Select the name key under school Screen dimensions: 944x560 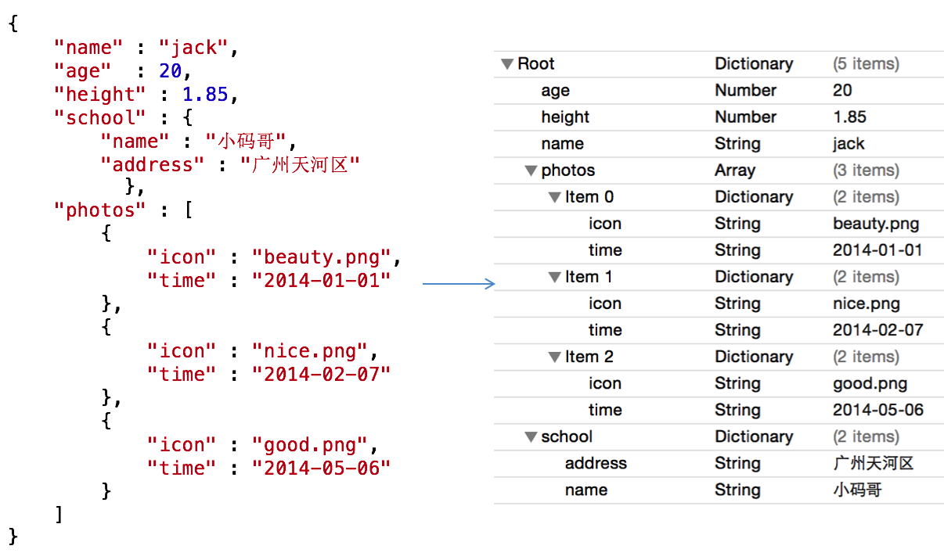tap(586, 490)
